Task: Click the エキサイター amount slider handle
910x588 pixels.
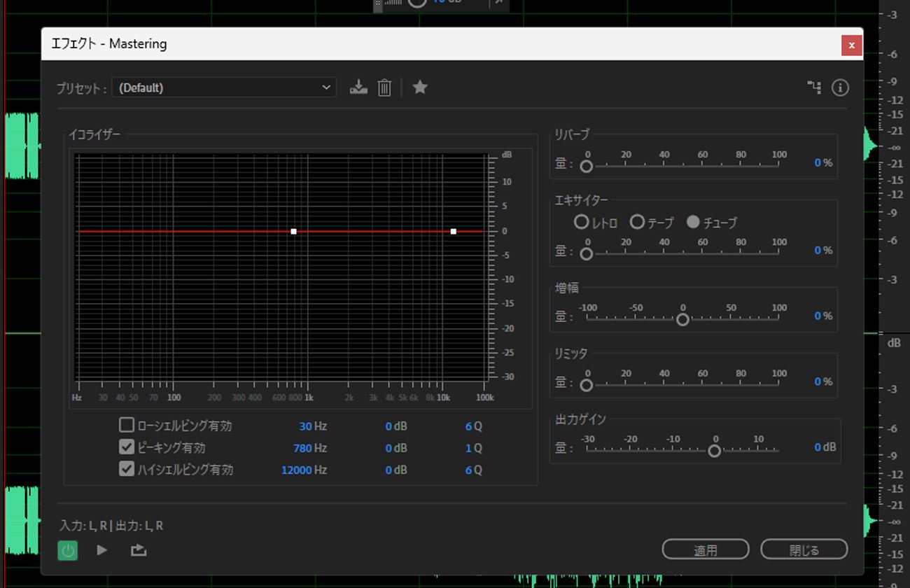Action: (x=587, y=254)
